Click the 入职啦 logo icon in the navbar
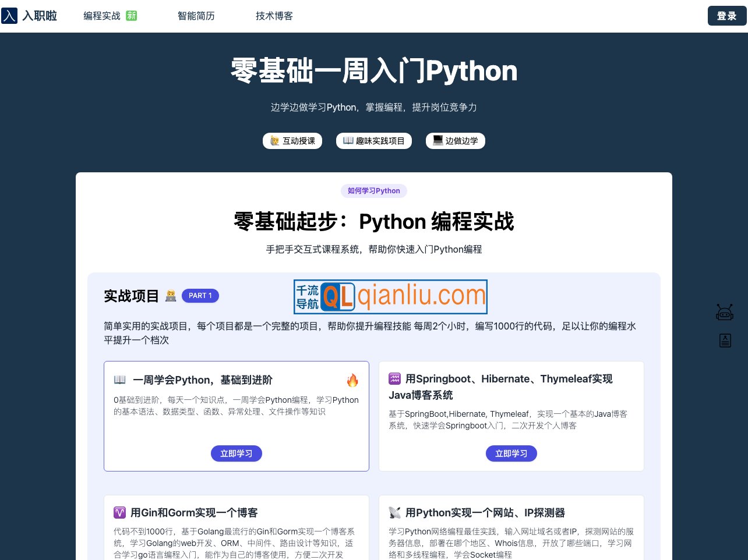 (x=9, y=16)
